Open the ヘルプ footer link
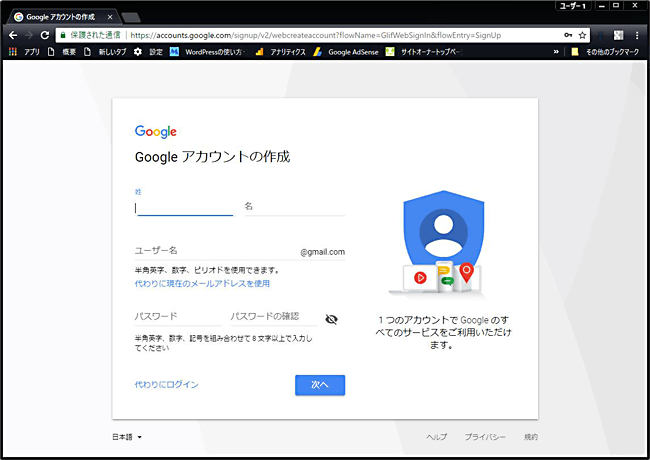This screenshot has height=460, width=650. 437,437
